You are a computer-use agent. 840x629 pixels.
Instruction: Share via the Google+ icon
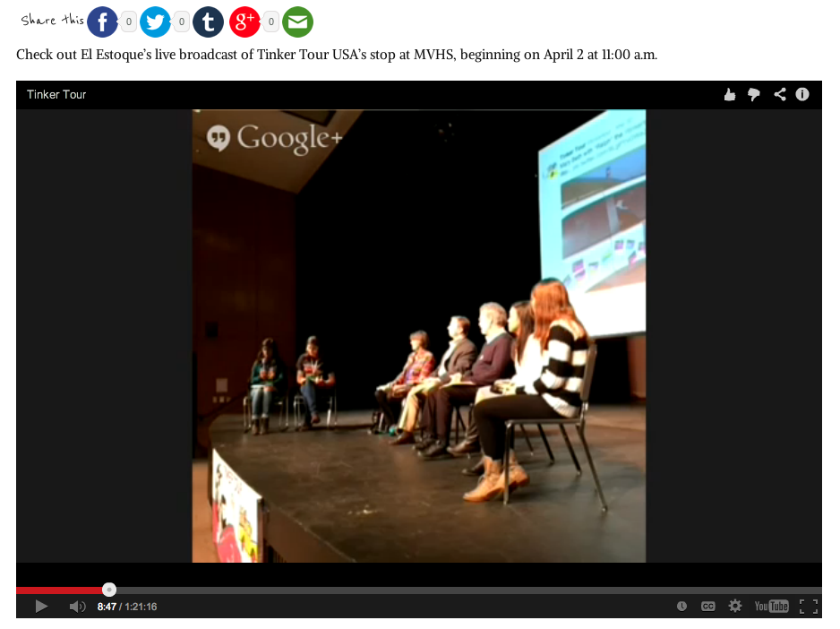(244, 22)
